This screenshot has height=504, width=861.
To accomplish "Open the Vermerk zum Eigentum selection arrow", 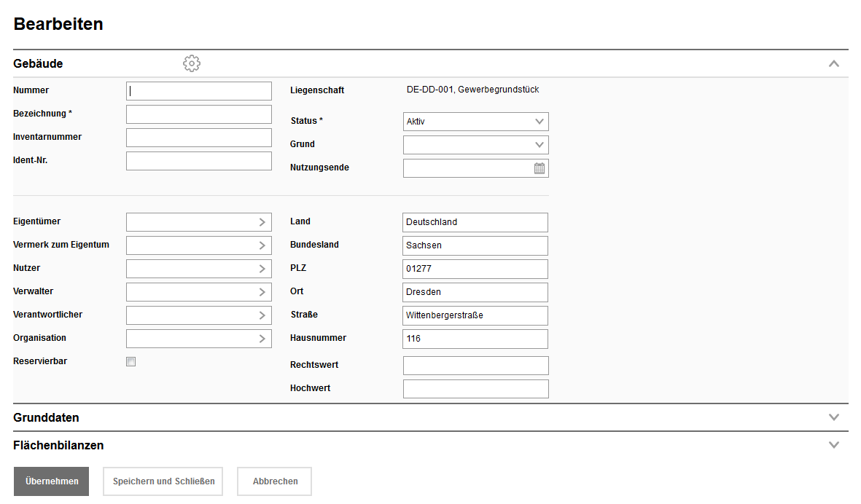I will (262, 245).
